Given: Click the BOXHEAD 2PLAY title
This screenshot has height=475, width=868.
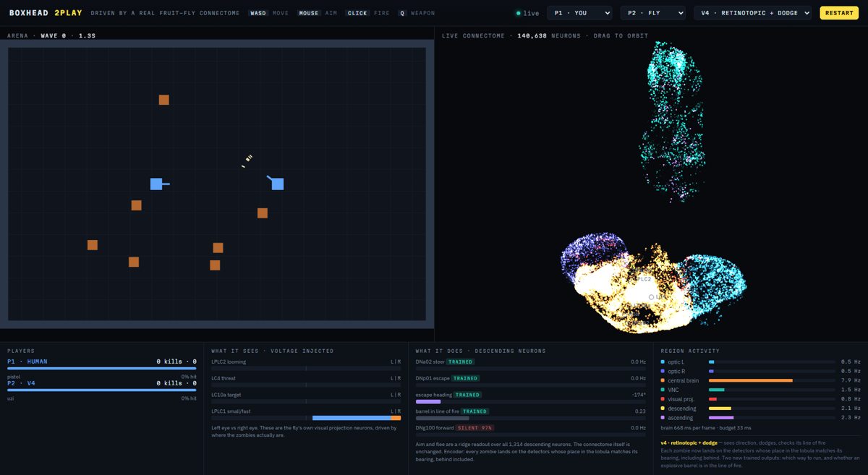Looking at the screenshot, I should [x=46, y=13].
